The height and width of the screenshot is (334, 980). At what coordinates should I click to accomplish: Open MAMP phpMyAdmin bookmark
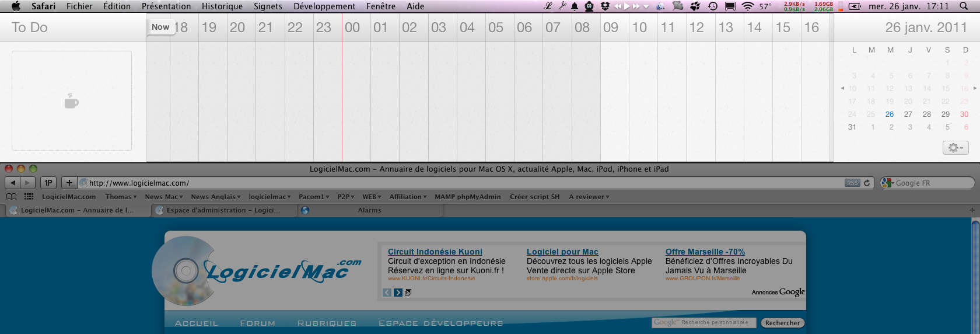[467, 197]
